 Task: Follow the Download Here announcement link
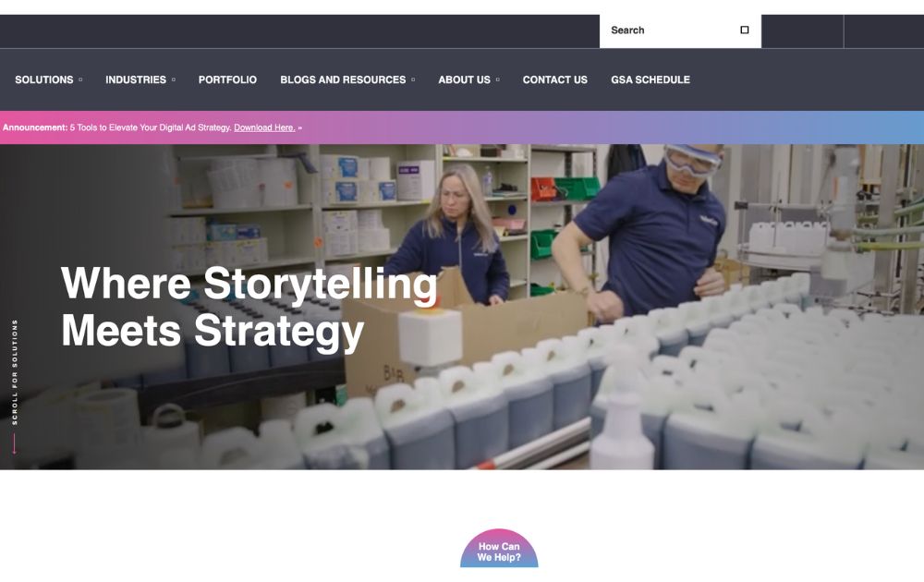coord(264,127)
